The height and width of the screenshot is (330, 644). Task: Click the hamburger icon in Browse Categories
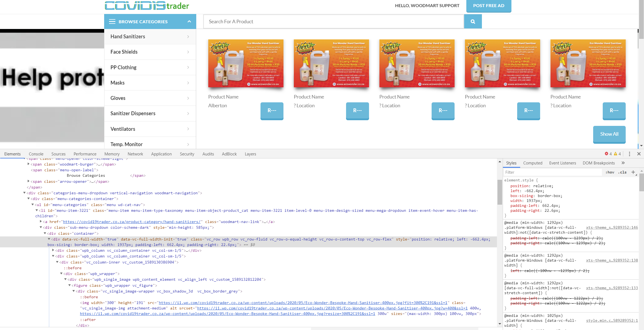pyautogui.click(x=112, y=22)
